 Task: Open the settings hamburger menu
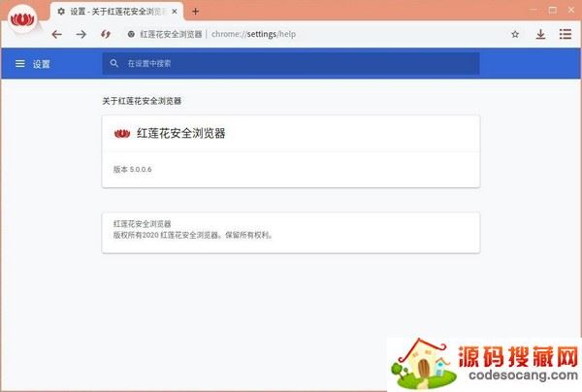click(20, 64)
